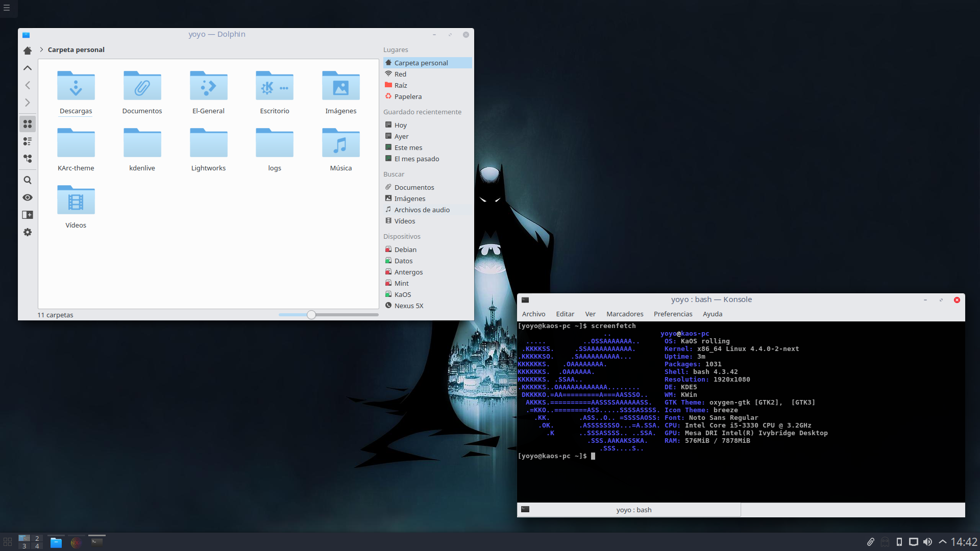Open Dolphin control gear menu
980x551 pixels.
coord(28,232)
